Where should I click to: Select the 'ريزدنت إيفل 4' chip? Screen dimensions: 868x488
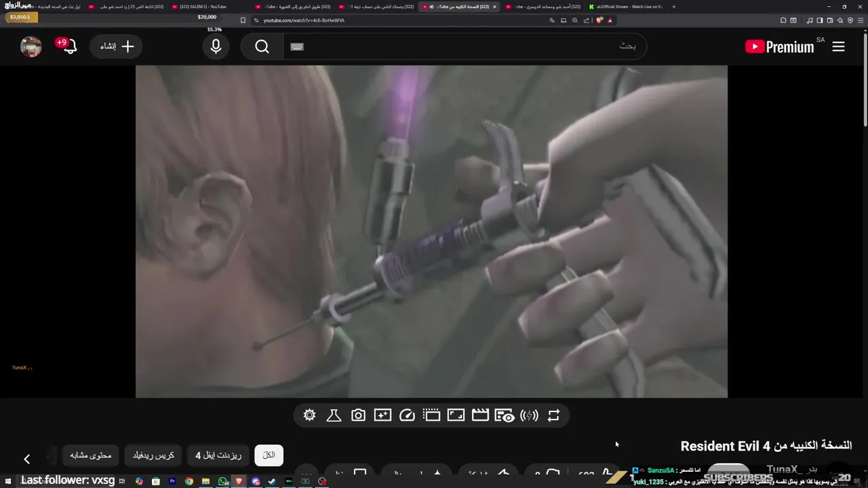(x=218, y=455)
